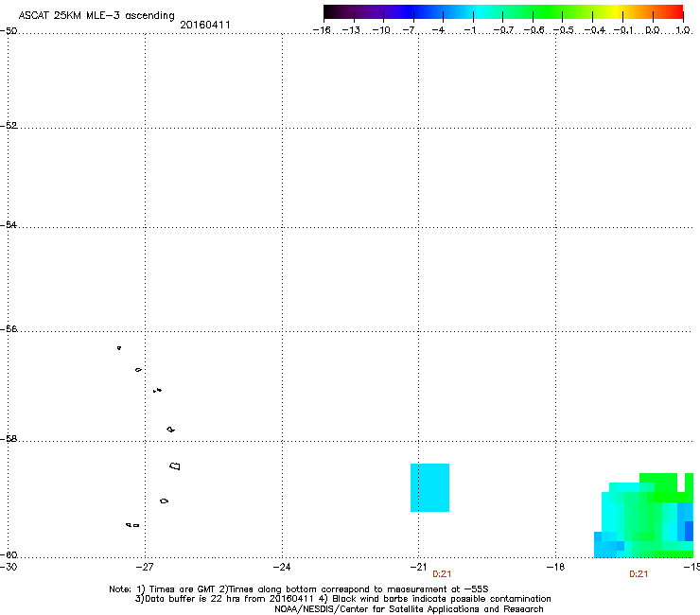Click the color bar label 0.0

pyautogui.click(x=653, y=30)
